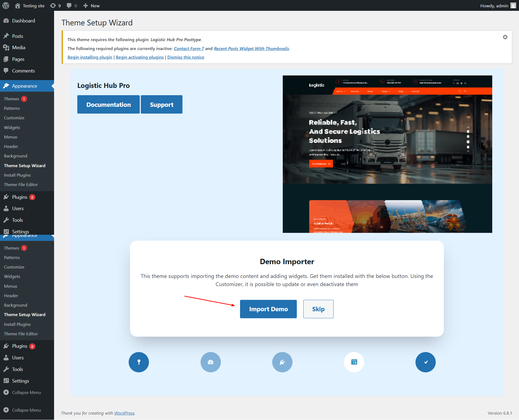Select the gauge wizard step icon
This screenshot has width=519, height=420.
coord(211,362)
